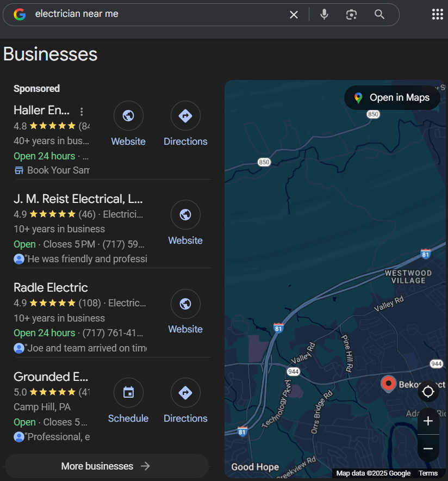Click the Google Lens camera icon
The image size is (448, 481).
coord(351,15)
